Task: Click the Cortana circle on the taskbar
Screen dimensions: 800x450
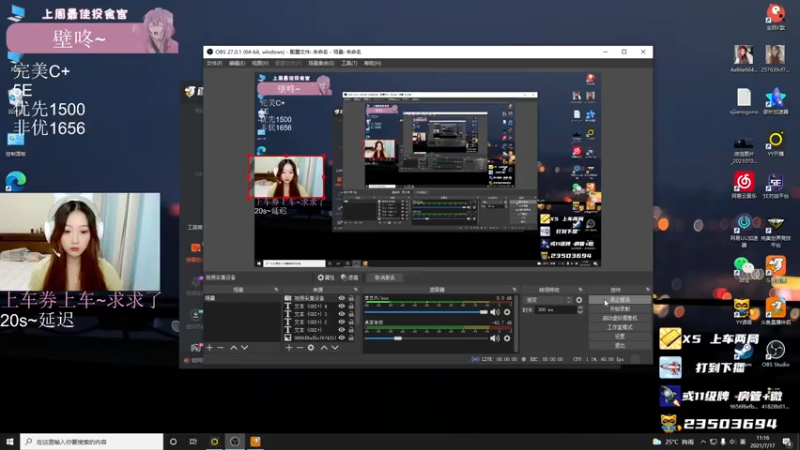Action: click(173, 441)
